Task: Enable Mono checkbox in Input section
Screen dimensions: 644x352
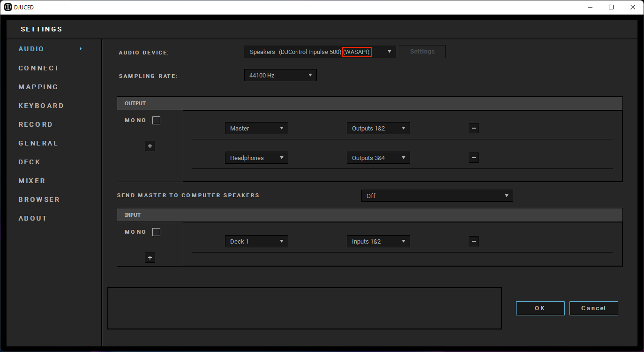Action: 157,232
